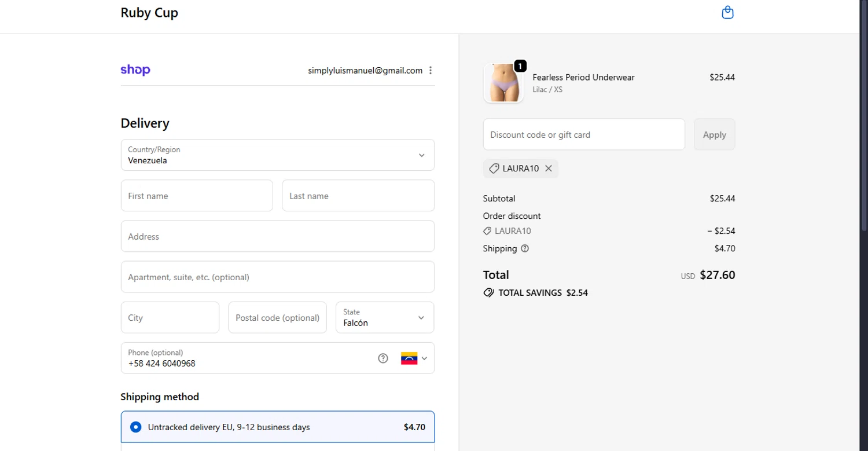868x451 pixels.
Task: Click the Postal code field
Action: point(277,317)
